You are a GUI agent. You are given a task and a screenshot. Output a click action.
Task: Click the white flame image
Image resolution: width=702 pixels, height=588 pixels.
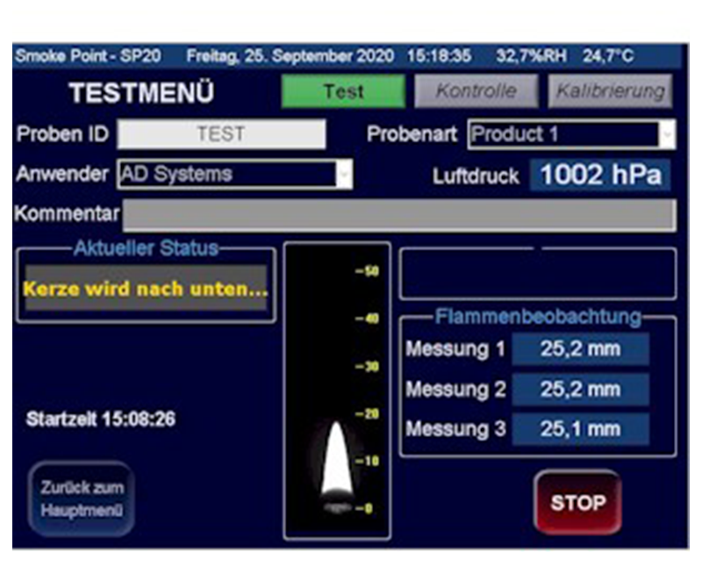coord(337,459)
